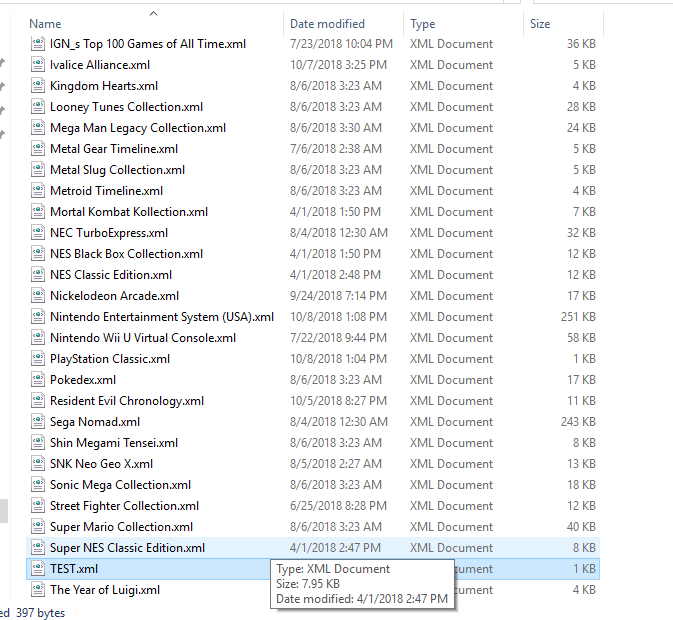
Task: Click the icon of Metal Slug Collection.xml
Action: pyautogui.click(x=38, y=170)
